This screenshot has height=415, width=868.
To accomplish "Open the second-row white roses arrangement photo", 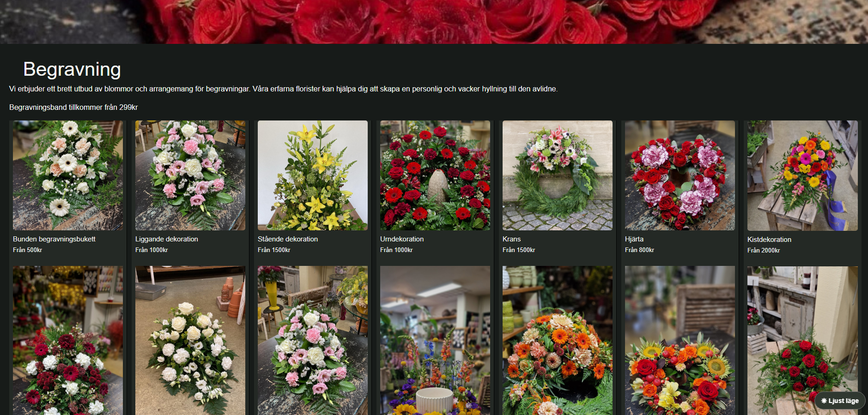I will (190, 340).
